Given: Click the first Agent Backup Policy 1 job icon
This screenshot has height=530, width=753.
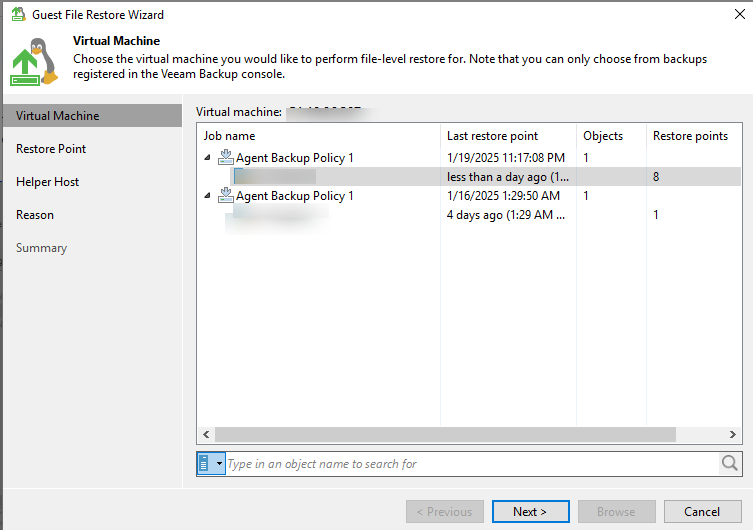Looking at the screenshot, I should (226, 157).
